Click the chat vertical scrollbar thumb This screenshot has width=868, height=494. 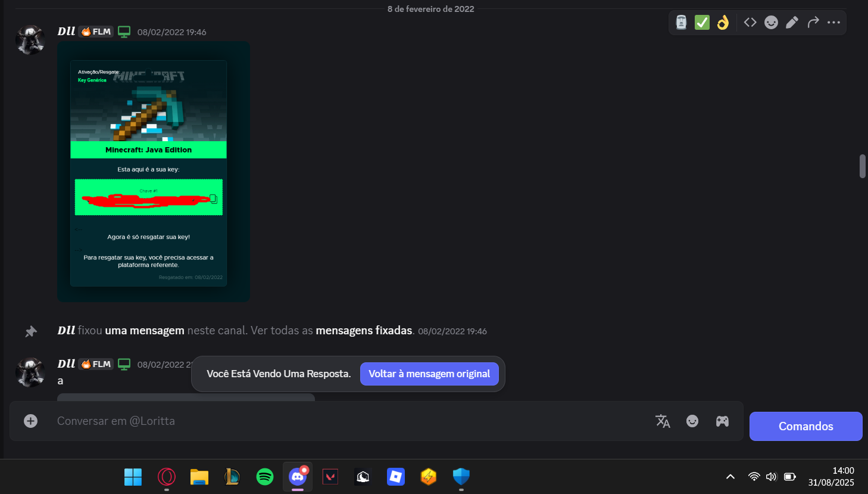[x=862, y=166]
